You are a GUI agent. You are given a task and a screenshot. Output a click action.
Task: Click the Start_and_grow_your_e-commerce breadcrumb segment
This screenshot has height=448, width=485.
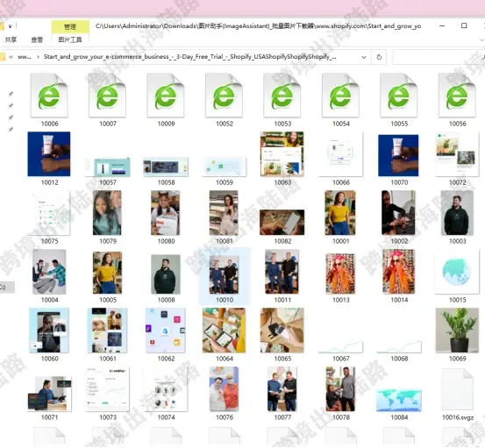pyautogui.click(x=190, y=57)
